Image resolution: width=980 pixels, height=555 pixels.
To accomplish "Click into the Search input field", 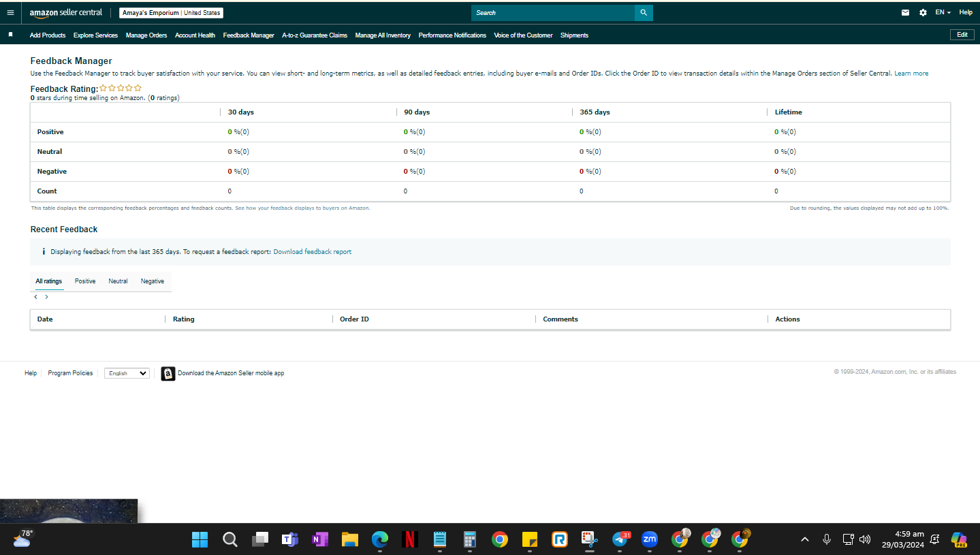I will coord(553,12).
